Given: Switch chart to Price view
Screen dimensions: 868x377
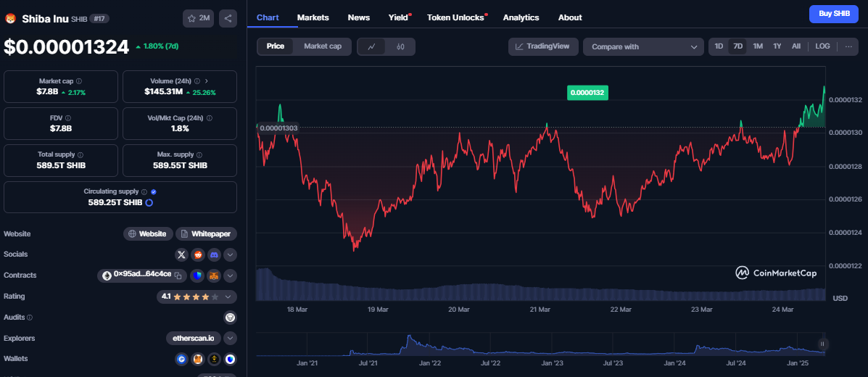Looking at the screenshot, I should coord(276,46).
